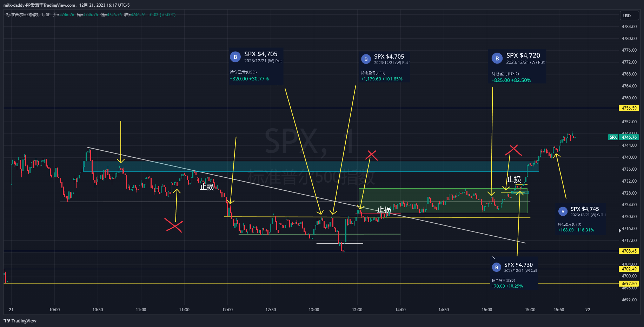Click the 15:30 mark on the time axis
Image resolution: width=644 pixels, height=327 pixels.
(530, 310)
